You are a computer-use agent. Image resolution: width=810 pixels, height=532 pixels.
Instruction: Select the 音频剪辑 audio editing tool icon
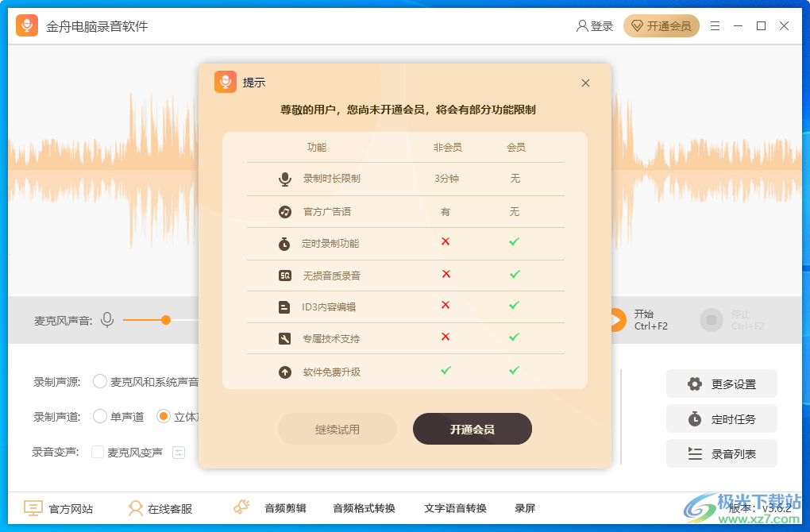click(x=241, y=508)
